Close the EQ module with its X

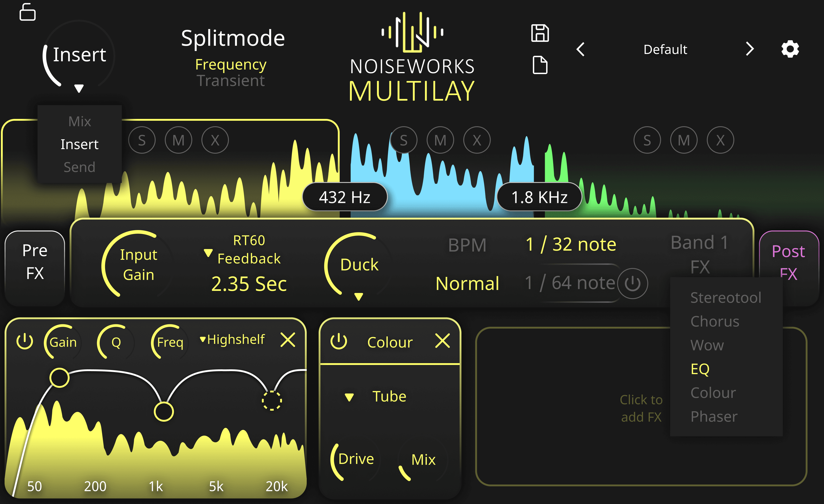tap(287, 340)
